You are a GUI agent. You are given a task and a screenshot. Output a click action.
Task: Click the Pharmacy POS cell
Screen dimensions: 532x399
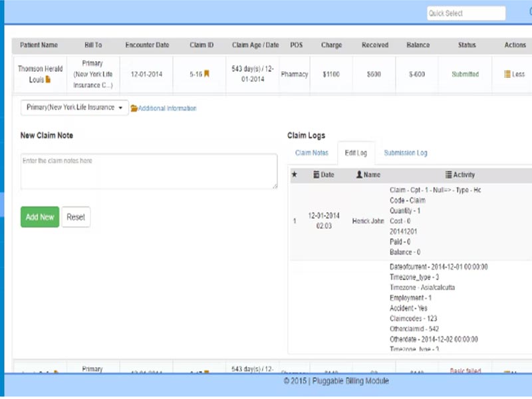coord(294,74)
